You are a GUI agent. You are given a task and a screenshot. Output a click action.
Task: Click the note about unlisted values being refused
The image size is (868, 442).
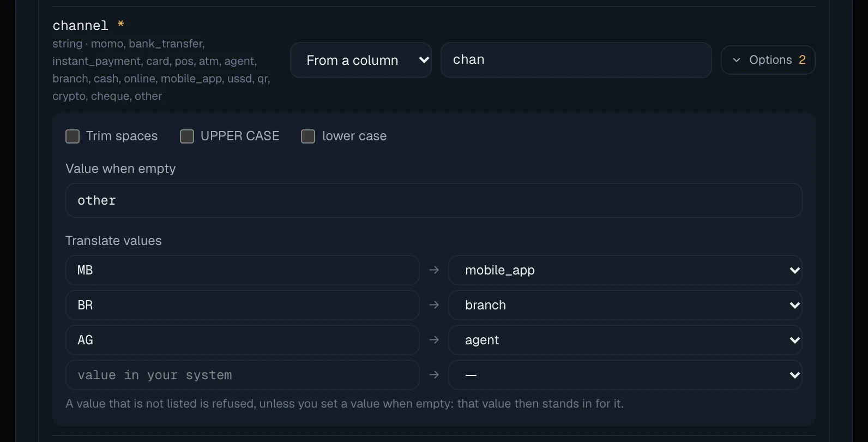pyautogui.click(x=345, y=404)
